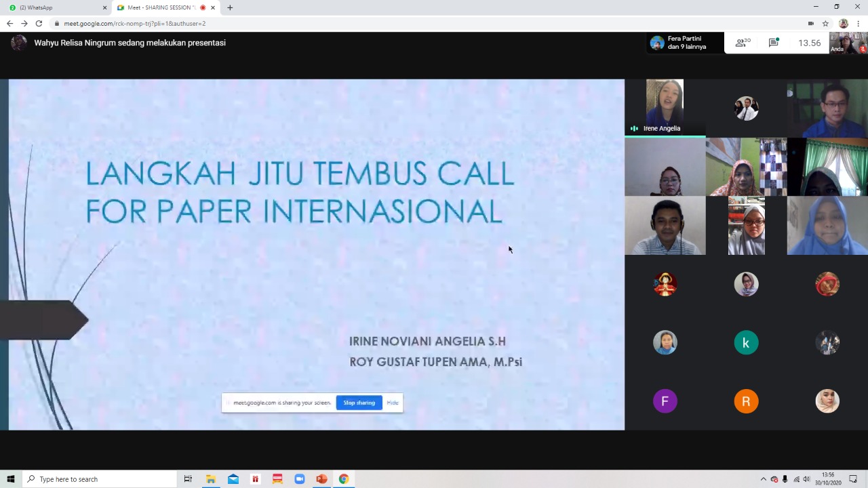Select the video tile with green curtains
The image size is (868, 488).
tap(827, 167)
